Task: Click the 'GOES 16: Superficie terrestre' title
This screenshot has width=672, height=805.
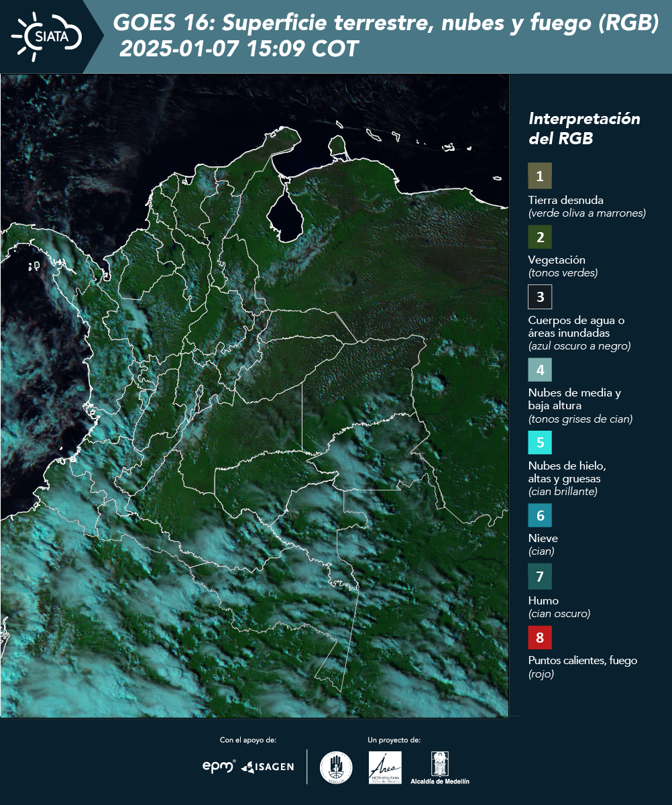Action: [386, 23]
